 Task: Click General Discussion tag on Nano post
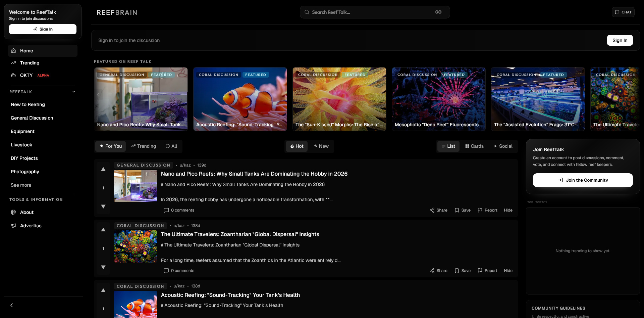pos(144,165)
